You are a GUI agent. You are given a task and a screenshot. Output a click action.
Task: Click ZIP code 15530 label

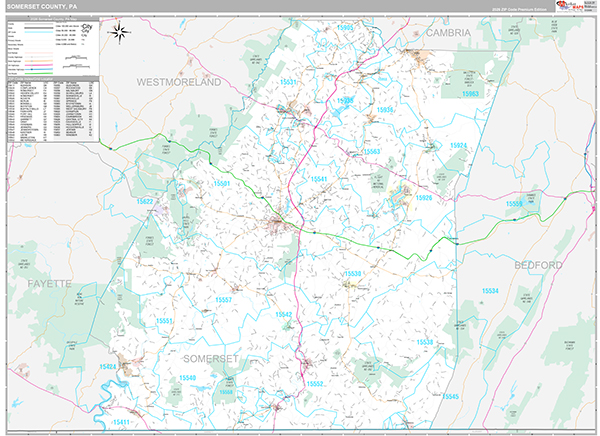pyautogui.click(x=353, y=274)
